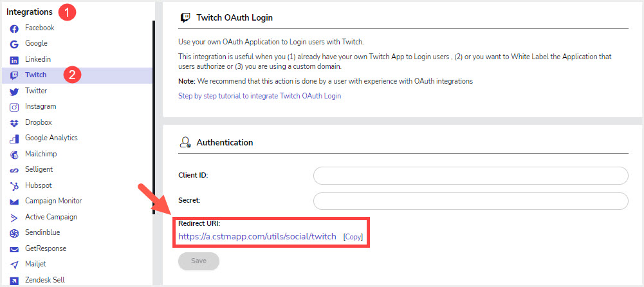Open the Twitch OAuth step by step tutorial link
This screenshot has width=644, height=287.
click(259, 96)
